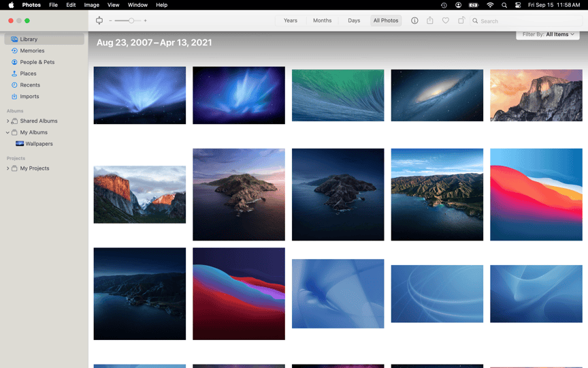Open the Filter By All Items dropdown

pos(548,34)
